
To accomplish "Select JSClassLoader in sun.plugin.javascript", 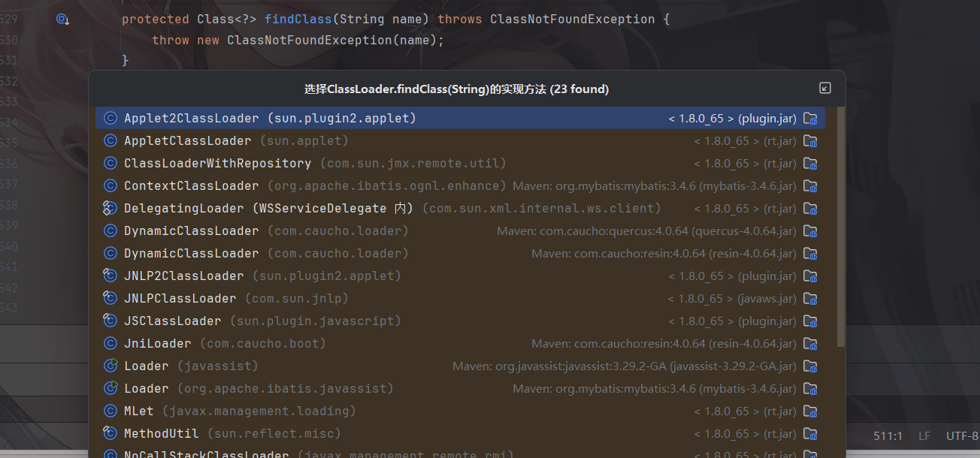I will 172,321.
